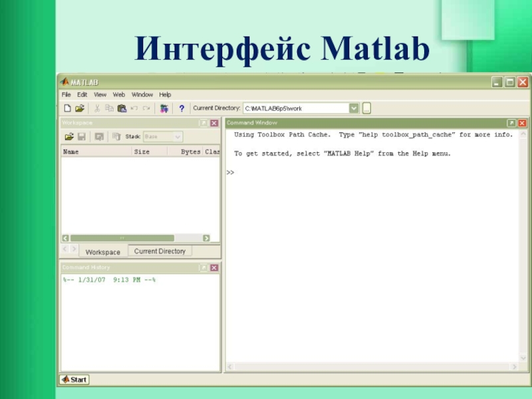Browse for folder with ellipsis button
Screen dimensions: 532x399
click(x=366, y=108)
